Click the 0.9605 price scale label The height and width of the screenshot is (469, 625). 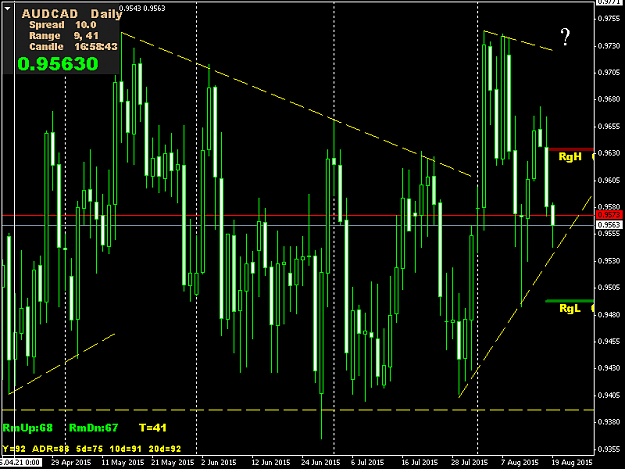(x=609, y=181)
